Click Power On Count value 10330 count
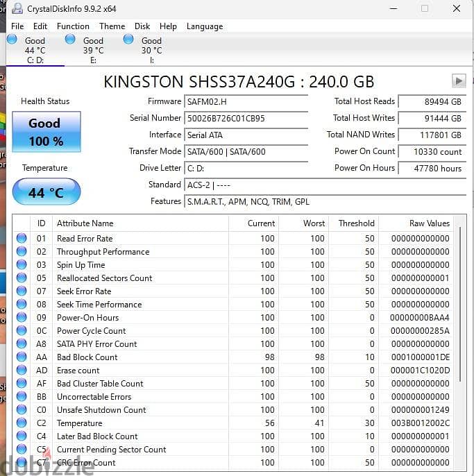 tap(432, 151)
